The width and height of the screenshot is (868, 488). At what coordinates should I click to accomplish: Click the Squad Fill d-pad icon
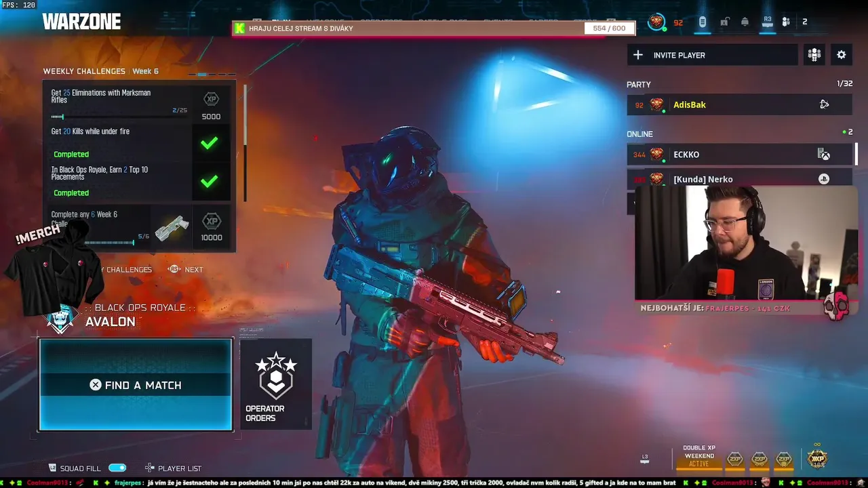52,468
